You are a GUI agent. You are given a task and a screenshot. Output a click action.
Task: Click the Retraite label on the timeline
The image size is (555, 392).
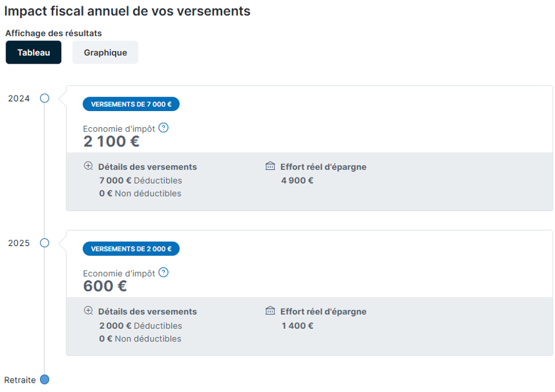tap(20, 380)
